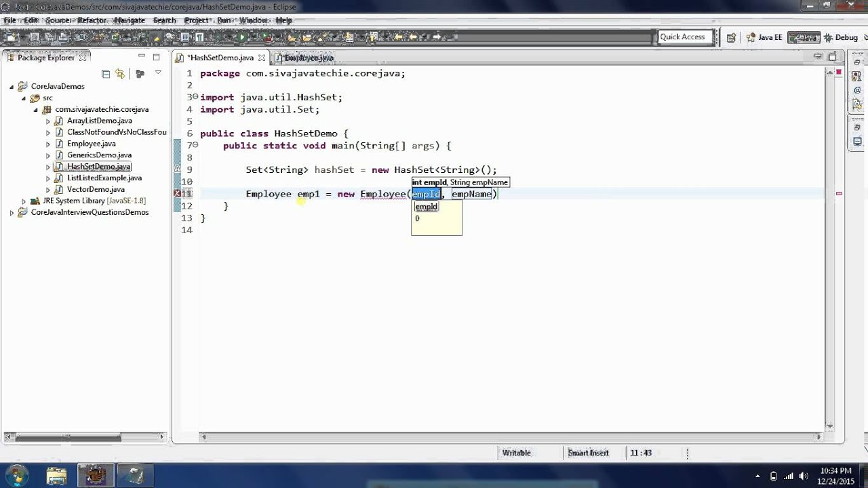Click the error marker on line 11

point(177,194)
